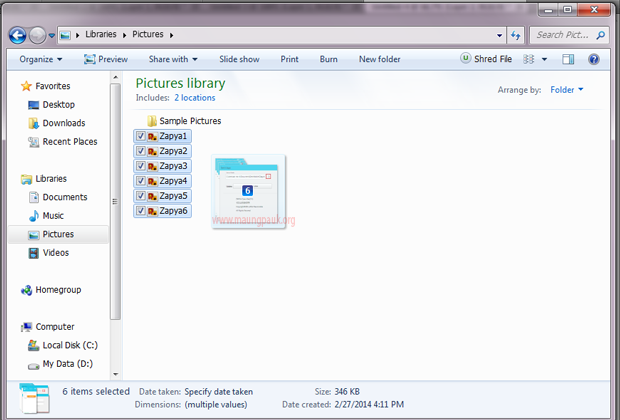Image resolution: width=620 pixels, height=420 pixels.
Task: Open the view options dropdown arrow
Action: click(x=544, y=60)
